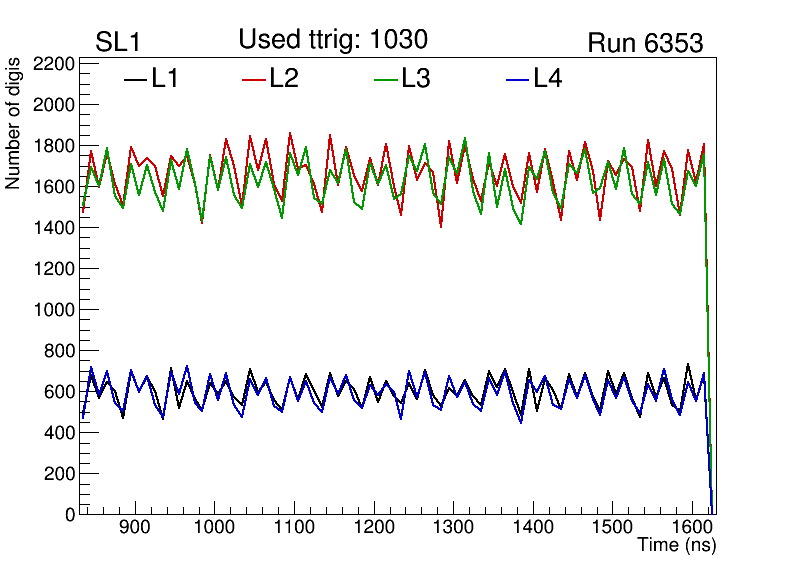796x572 pixels.
Task: Click the red L2 legend line sample
Action: point(255,80)
